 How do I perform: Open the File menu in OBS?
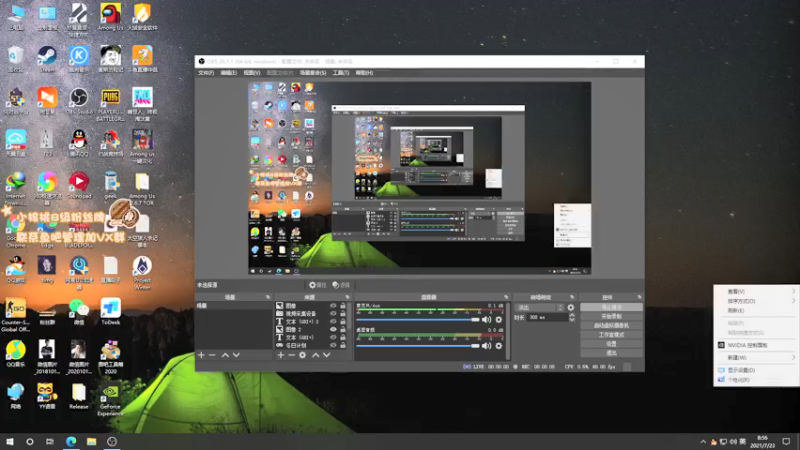point(206,73)
